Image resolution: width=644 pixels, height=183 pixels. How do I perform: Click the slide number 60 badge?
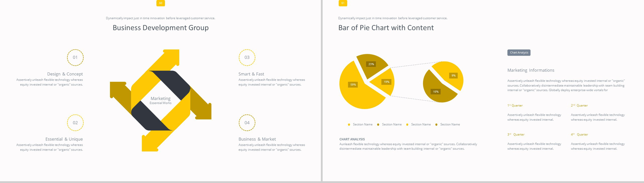click(161, 3)
